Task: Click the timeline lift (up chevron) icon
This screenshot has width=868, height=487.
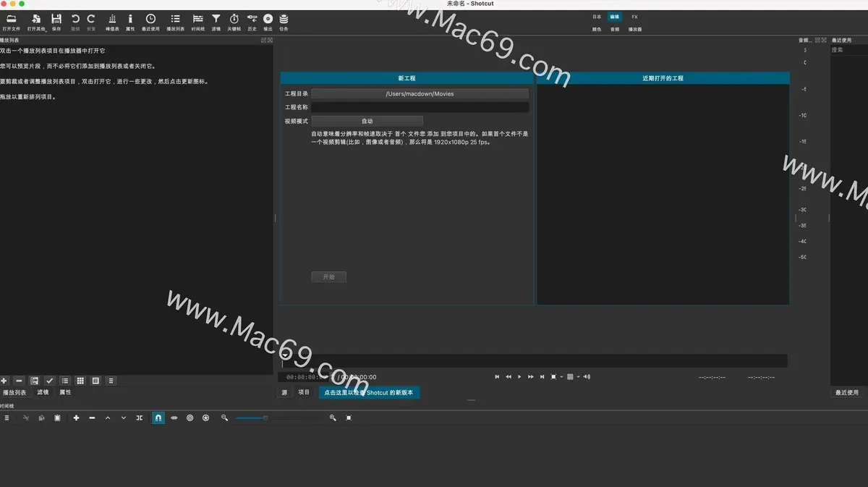Action: click(108, 418)
